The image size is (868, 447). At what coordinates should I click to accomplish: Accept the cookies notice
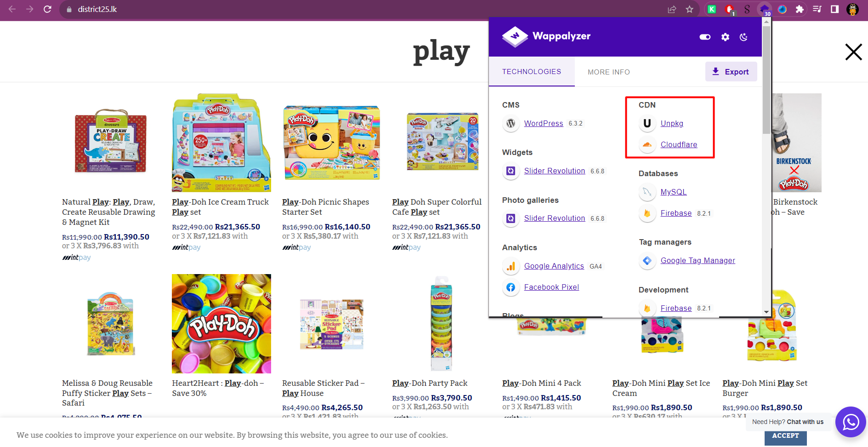click(x=785, y=436)
